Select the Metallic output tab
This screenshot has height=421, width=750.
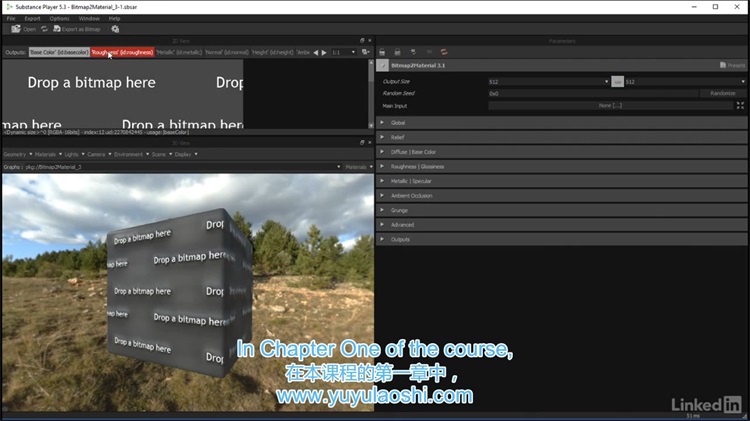(x=179, y=53)
